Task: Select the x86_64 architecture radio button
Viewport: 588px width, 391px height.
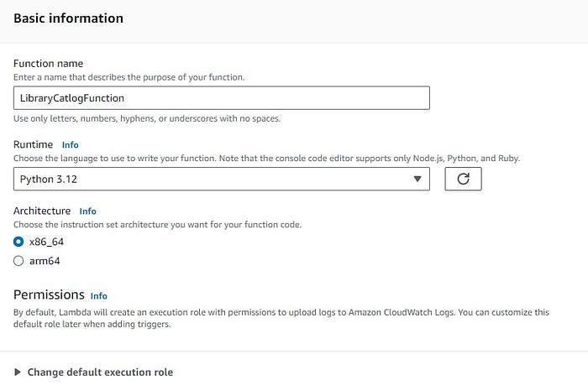Action: (18, 242)
